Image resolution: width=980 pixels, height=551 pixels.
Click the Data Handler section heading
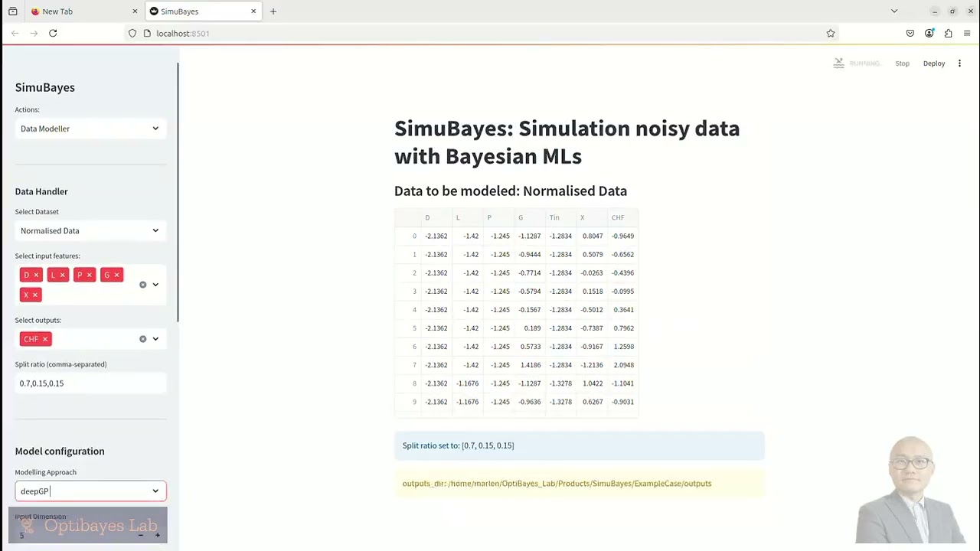[x=41, y=191]
